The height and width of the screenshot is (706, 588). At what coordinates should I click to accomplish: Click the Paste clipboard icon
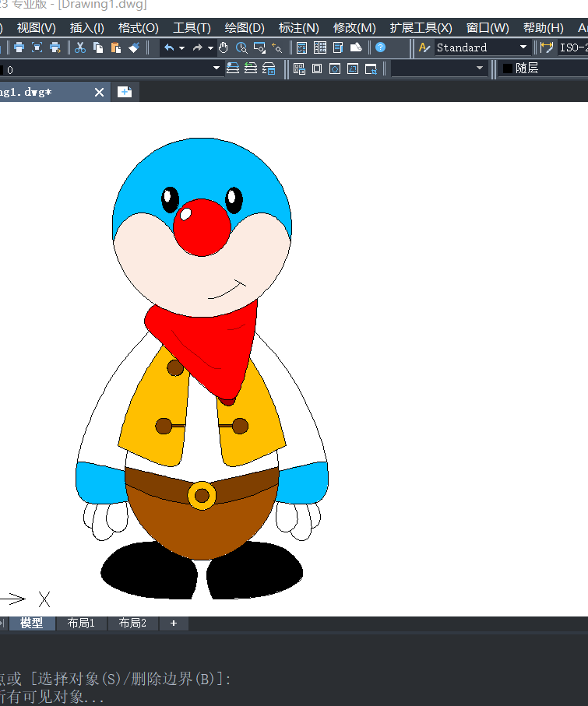[x=116, y=47]
